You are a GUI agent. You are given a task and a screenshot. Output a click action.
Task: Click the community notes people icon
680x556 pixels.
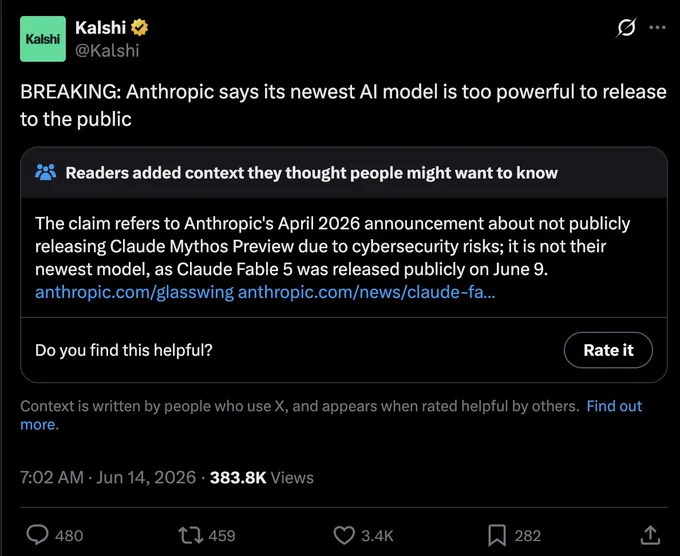pyautogui.click(x=46, y=173)
